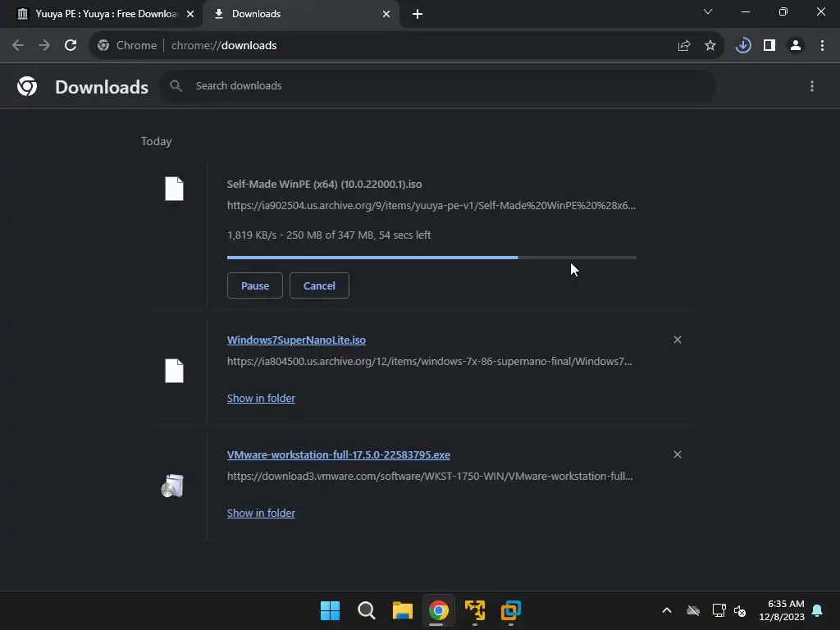
Task: Open the Downloads page more actions menu
Action: pos(812,86)
